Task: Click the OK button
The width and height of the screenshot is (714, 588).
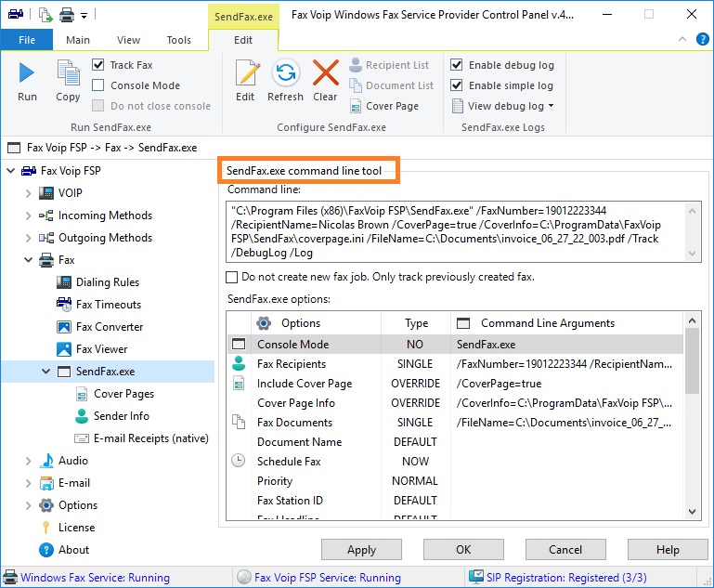Action: (x=463, y=550)
